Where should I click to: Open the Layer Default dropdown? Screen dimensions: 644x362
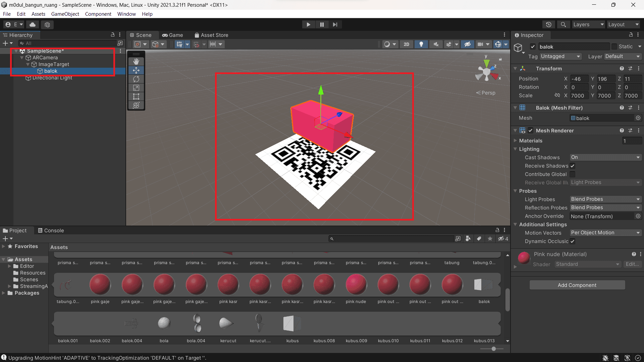click(x=623, y=57)
